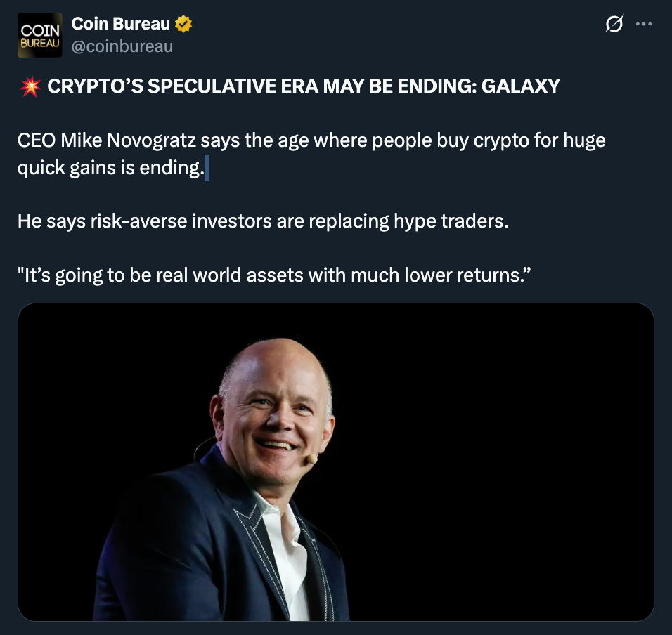672x635 pixels.
Task: Click the collision emoji in the headline
Action: point(30,86)
